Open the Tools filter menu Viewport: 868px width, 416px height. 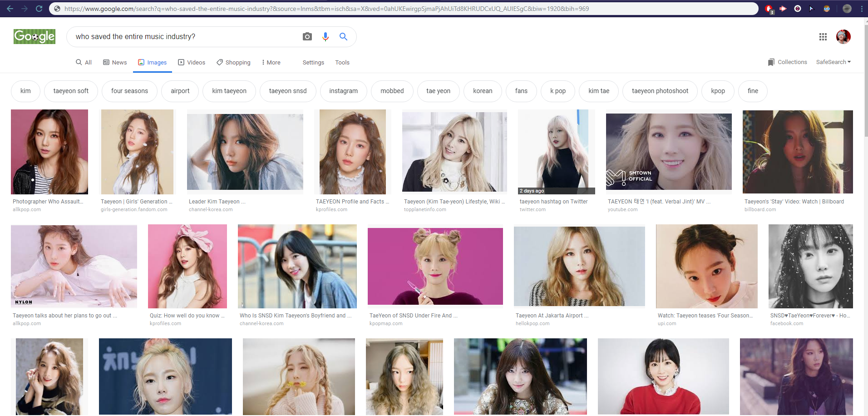(x=342, y=63)
